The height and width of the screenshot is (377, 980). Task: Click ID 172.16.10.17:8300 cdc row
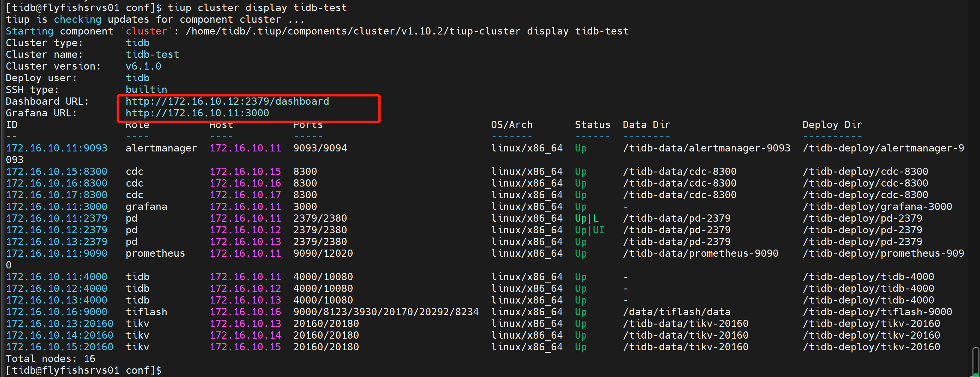[57, 195]
